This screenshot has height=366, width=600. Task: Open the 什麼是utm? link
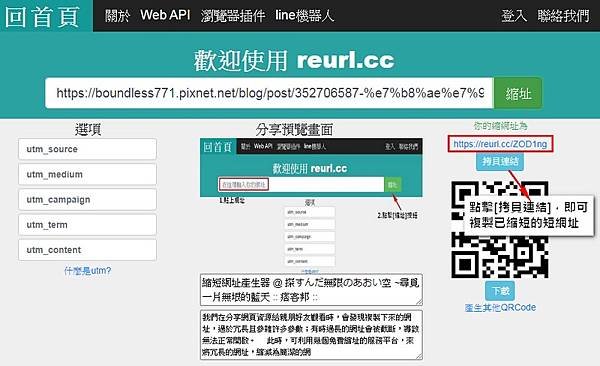coord(88,271)
